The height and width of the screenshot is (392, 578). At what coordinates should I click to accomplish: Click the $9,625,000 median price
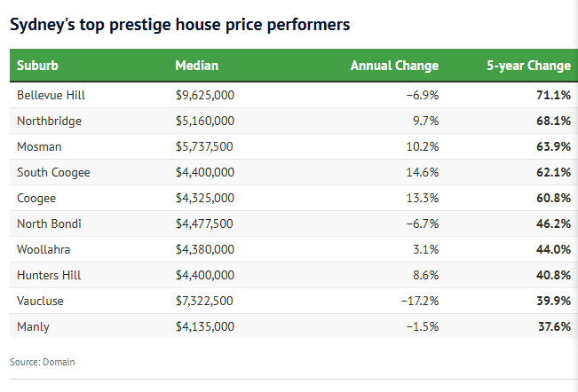pos(205,95)
